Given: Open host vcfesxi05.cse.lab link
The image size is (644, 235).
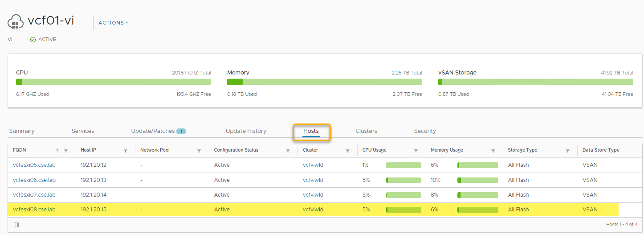Looking at the screenshot, I should (34, 165).
